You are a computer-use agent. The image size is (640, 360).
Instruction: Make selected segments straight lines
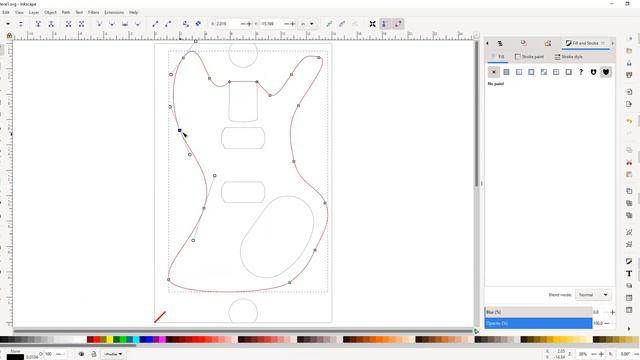[155, 24]
